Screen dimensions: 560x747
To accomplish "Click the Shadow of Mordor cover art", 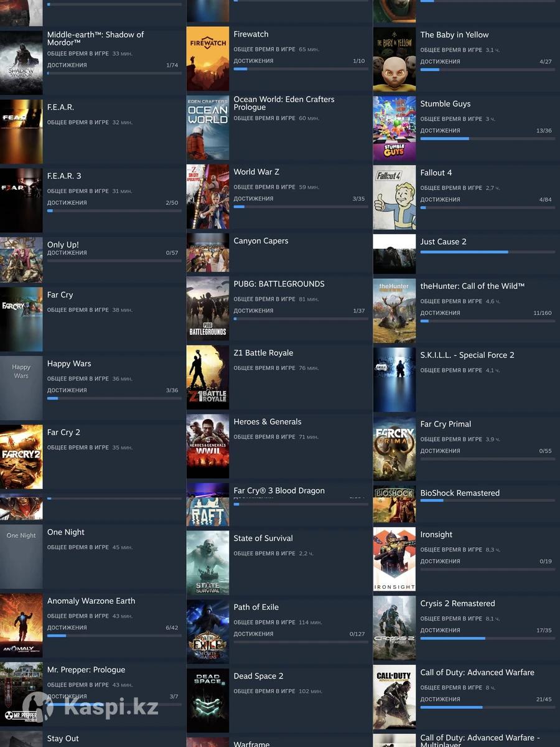I will (21, 62).
